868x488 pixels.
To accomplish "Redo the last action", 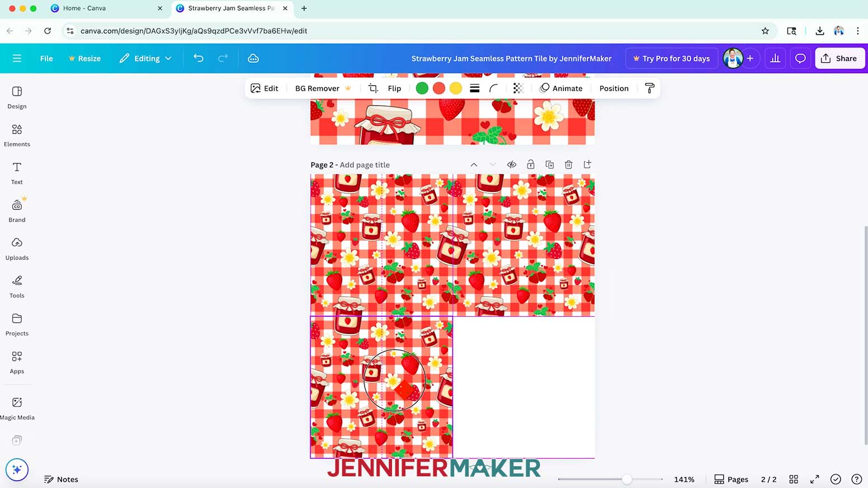I will tap(223, 58).
